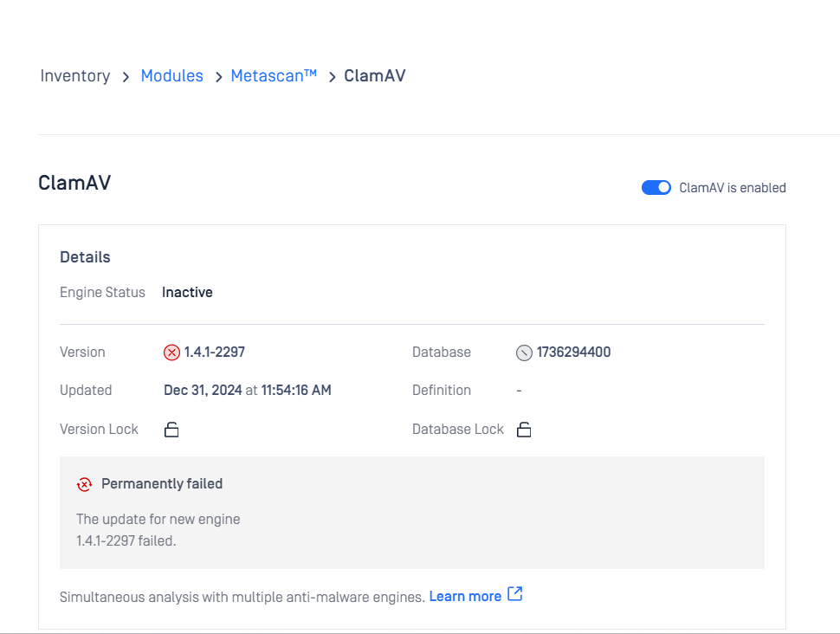Viewport: 840px width, 634px height.
Task: Click the 'The update for new engine' message
Action: (x=158, y=520)
